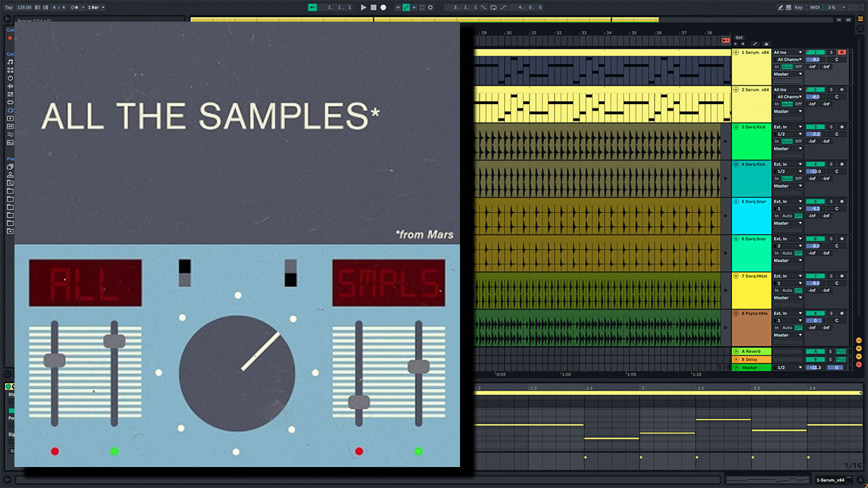The height and width of the screenshot is (488, 868).
Task: Toggle Returns section with R icon
Action: pyautogui.click(x=859, y=348)
